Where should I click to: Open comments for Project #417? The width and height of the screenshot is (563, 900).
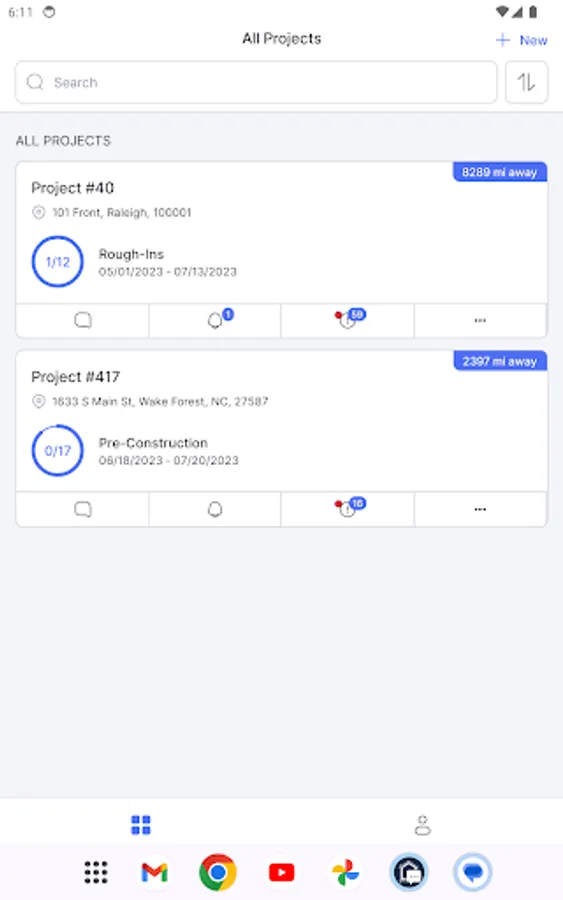point(83,509)
